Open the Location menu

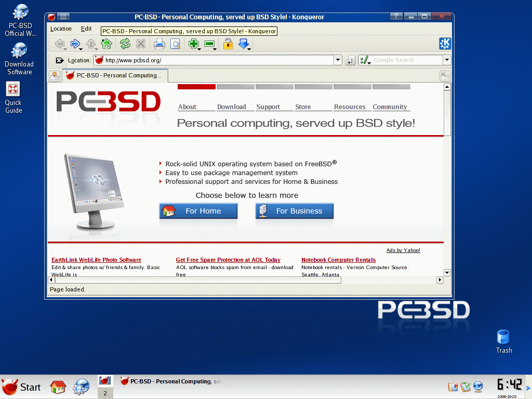[x=61, y=29]
